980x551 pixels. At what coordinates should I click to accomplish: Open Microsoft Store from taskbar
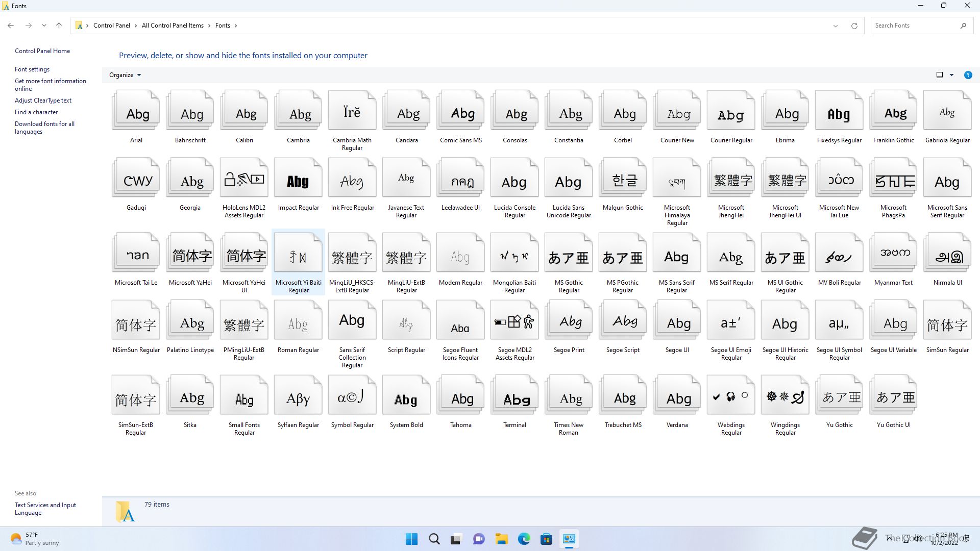point(546,539)
